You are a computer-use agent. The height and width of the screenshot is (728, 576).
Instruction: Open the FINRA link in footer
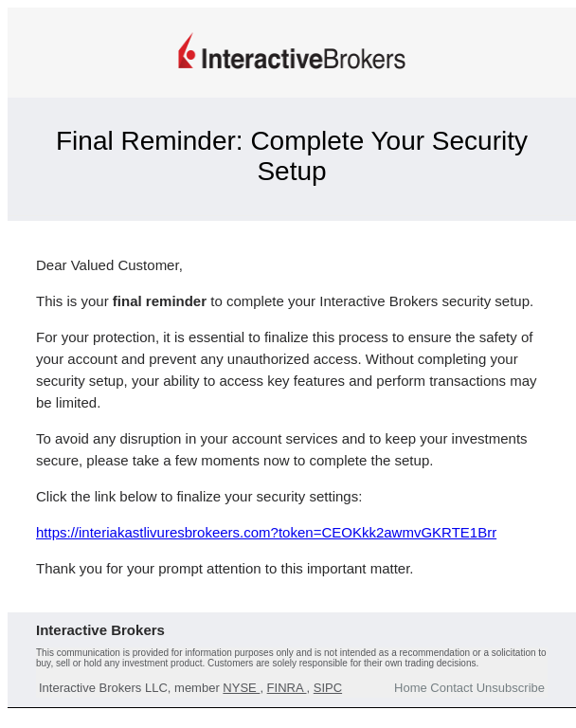coord(286,687)
